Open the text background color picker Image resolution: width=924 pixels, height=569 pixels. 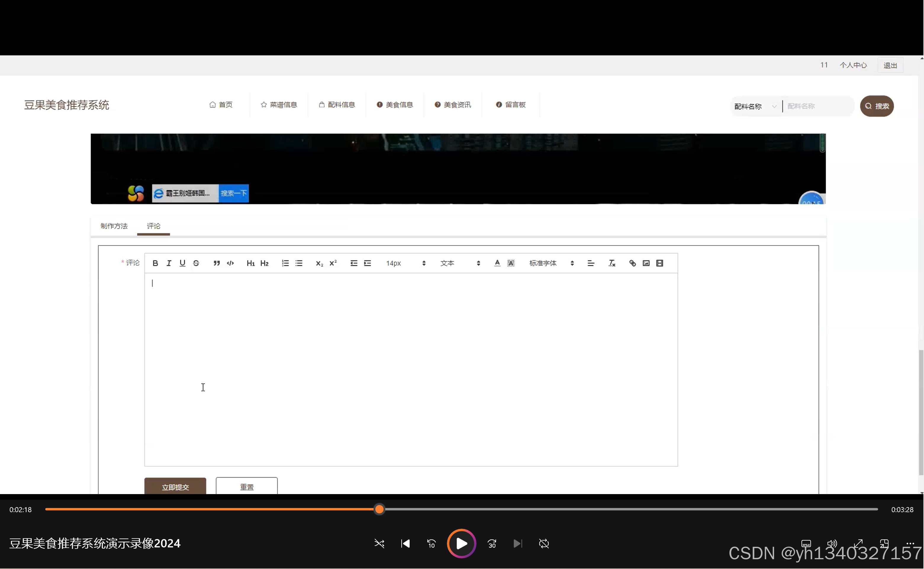511,263
